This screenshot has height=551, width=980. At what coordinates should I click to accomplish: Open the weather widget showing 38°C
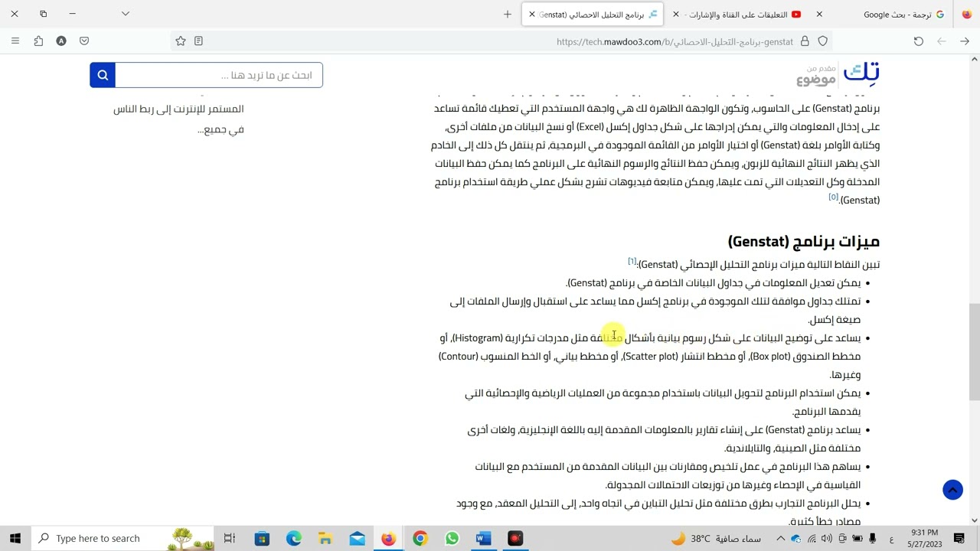pyautogui.click(x=717, y=539)
